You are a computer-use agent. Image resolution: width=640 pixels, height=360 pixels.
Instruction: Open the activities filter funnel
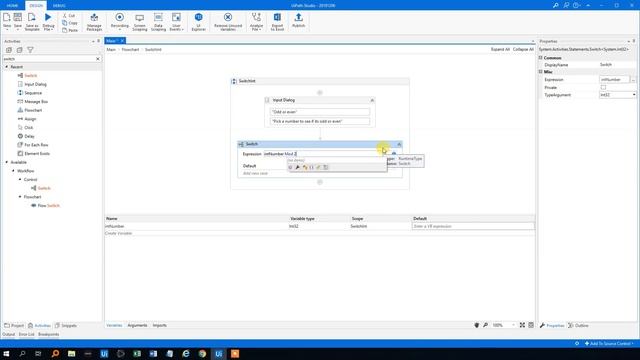pyautogui.click(x=30, y=50)
